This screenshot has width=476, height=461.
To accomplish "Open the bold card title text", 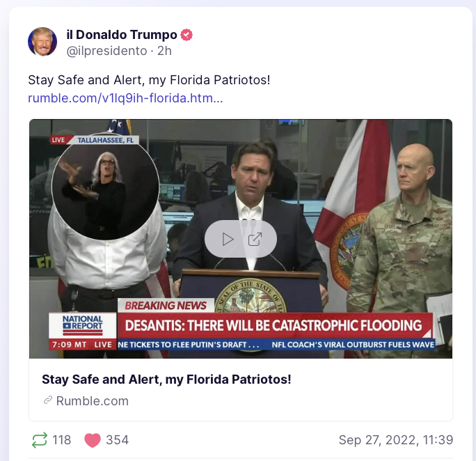I will click(166, 380).
